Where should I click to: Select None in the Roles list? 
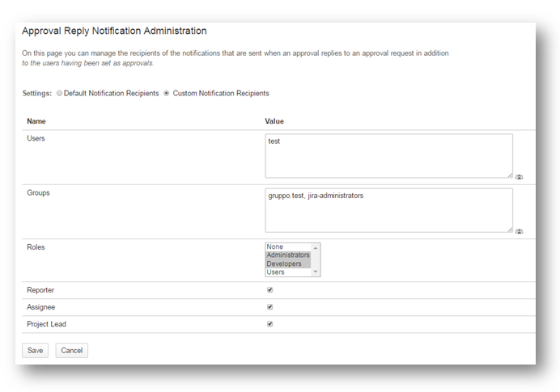(x=287, y=247)
